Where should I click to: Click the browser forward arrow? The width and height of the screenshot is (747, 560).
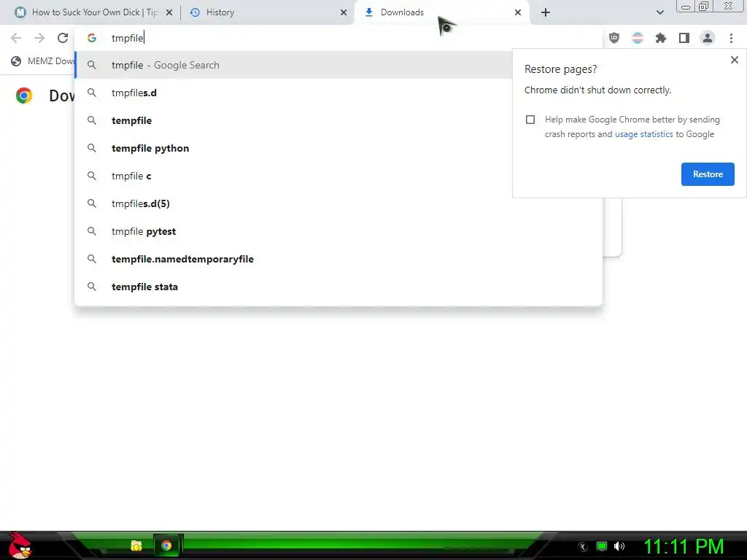tap(39, 38)
